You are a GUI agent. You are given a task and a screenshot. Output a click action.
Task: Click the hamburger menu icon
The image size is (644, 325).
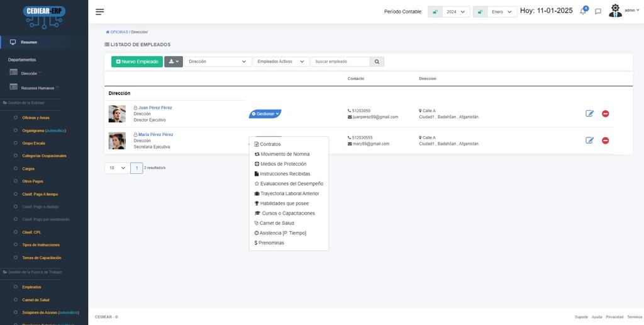click(x=100, y=12)
